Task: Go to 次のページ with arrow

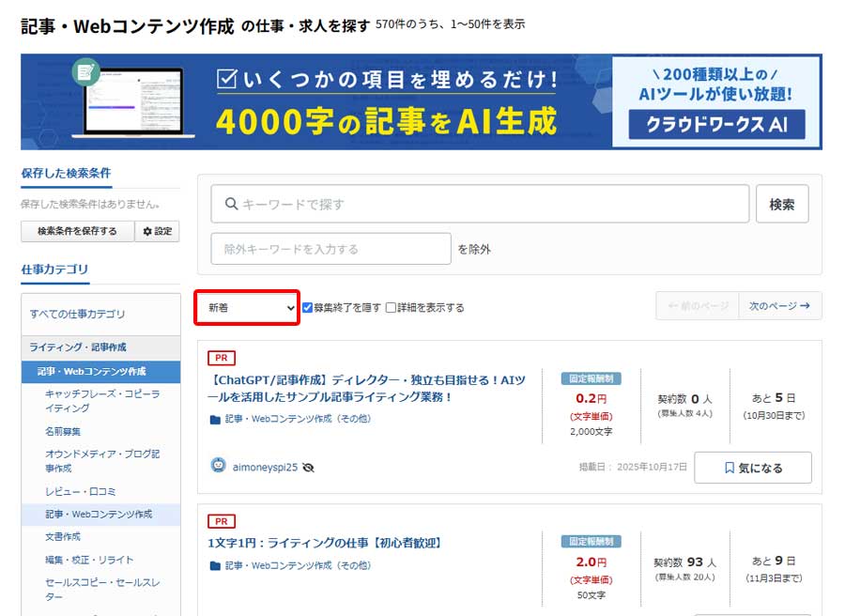Action: click(779, 306)
